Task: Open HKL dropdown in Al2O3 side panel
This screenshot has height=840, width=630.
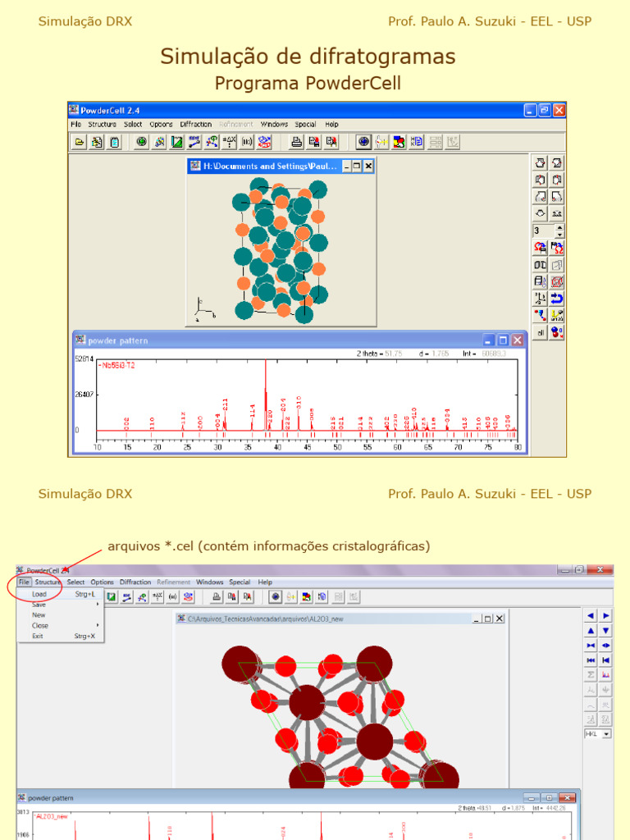Action: click(606, 734)
